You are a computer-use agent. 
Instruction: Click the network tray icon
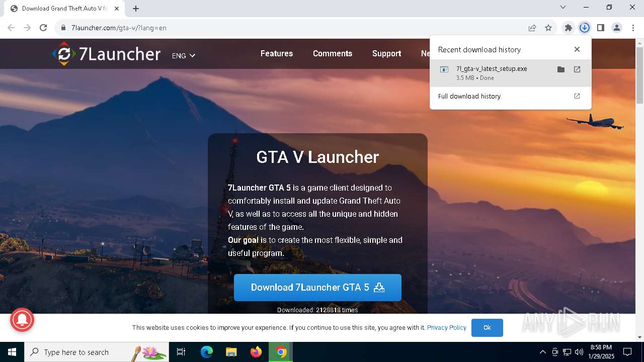567,352
